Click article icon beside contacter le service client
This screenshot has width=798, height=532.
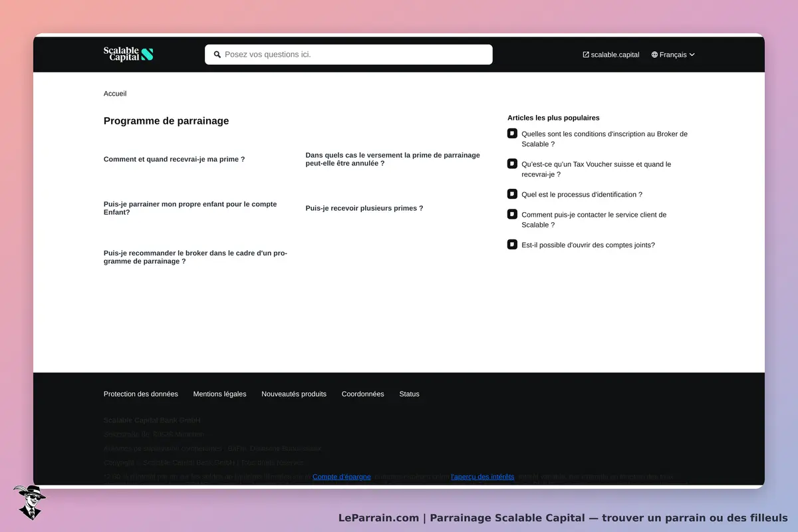[512, 214]
